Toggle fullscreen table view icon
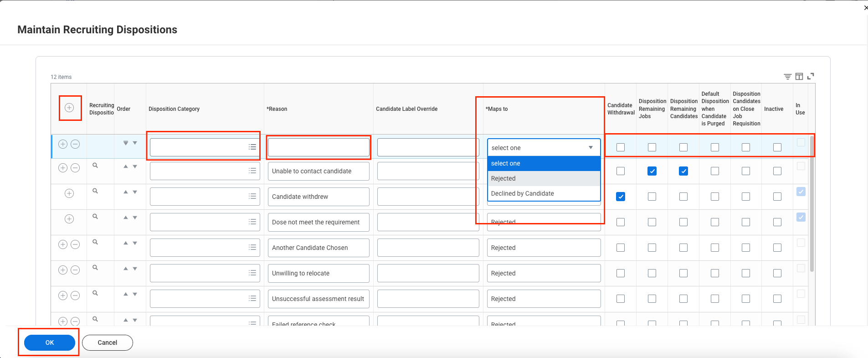Viewport: 868px width, 358px height. [x=811, y=76]
